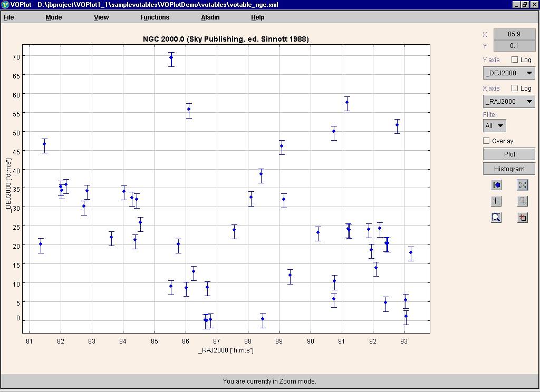Enable Log scale for Y axis
The image size is (540, 392).
(x=515, y=60)
